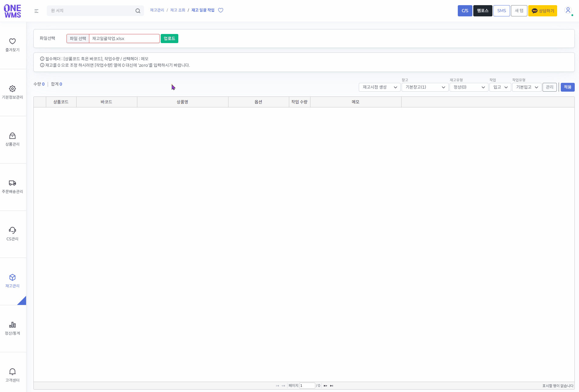579x392 pixels.
Task: Click the 관리 button
Action: tap(550, 87)
